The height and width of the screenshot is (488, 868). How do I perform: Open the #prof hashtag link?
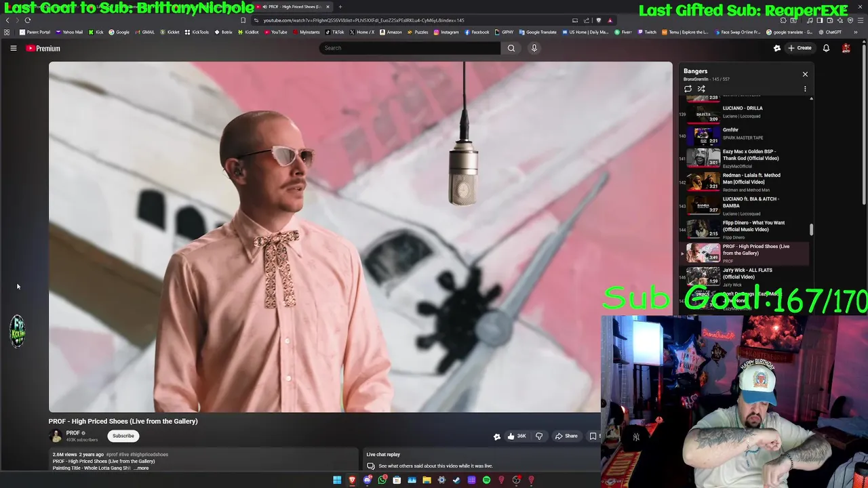pyautogui.click(x=113, y=454)
